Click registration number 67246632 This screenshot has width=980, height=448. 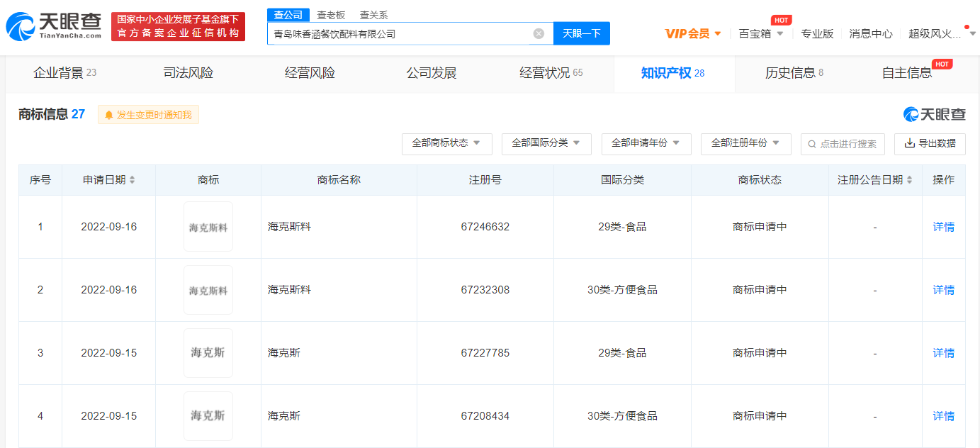coord(485,227)
